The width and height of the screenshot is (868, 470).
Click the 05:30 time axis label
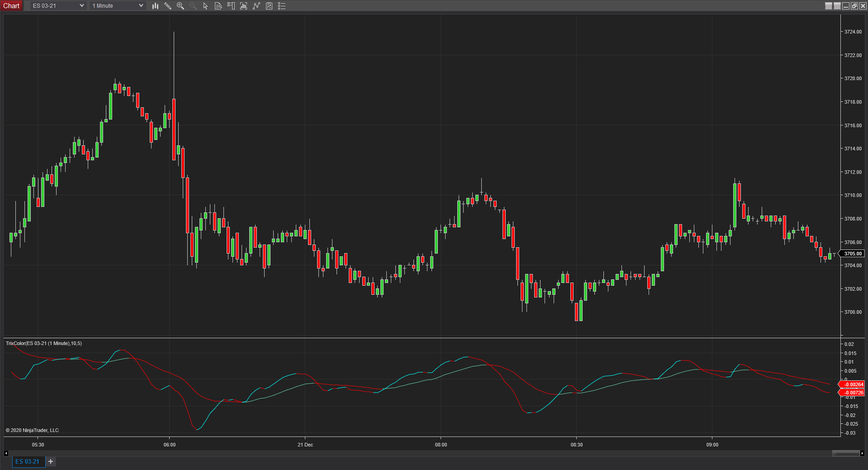click(38, 445)
